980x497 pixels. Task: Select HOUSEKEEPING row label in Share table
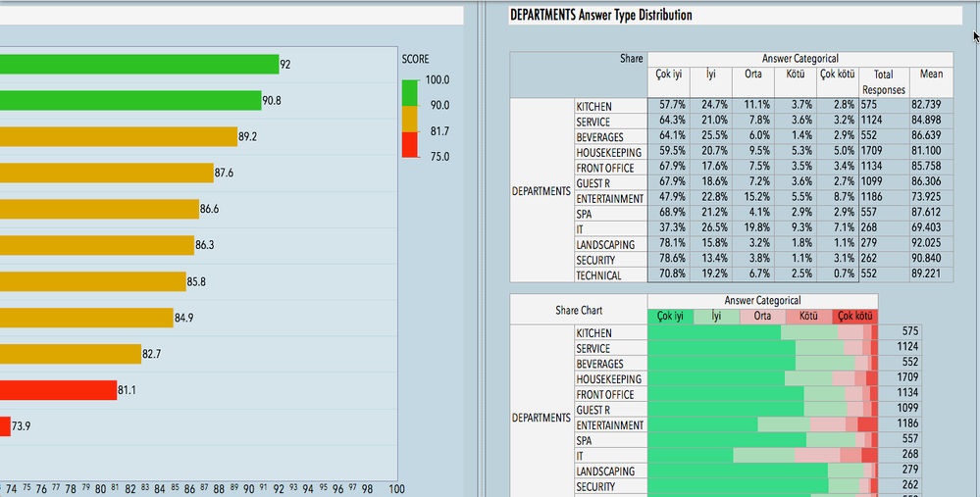(x=609, y=152)
